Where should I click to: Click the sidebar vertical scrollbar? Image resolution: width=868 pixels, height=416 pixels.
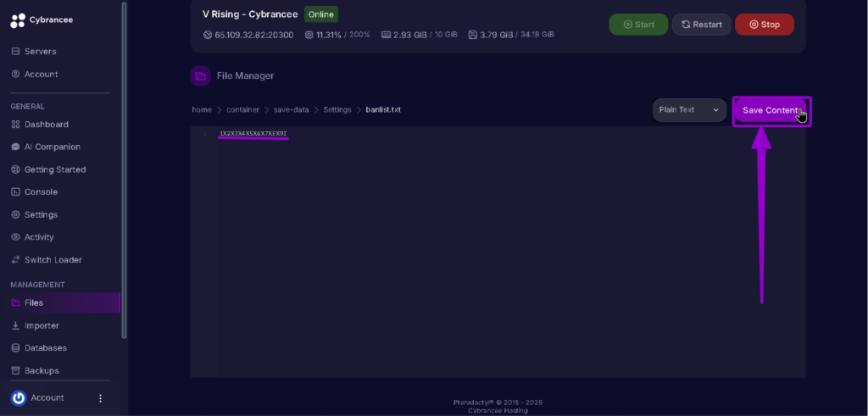click(124, 170)
